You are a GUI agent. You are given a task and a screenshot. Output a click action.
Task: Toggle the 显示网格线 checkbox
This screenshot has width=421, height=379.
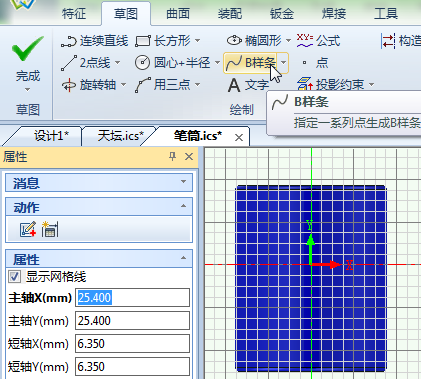coord(14,277)
